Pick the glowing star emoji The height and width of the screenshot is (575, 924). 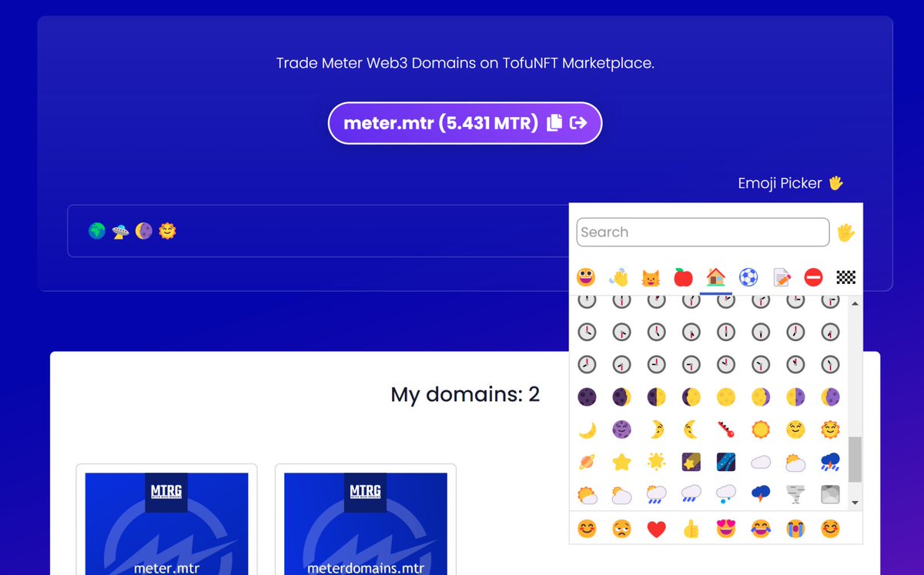[x=656, y=462]
